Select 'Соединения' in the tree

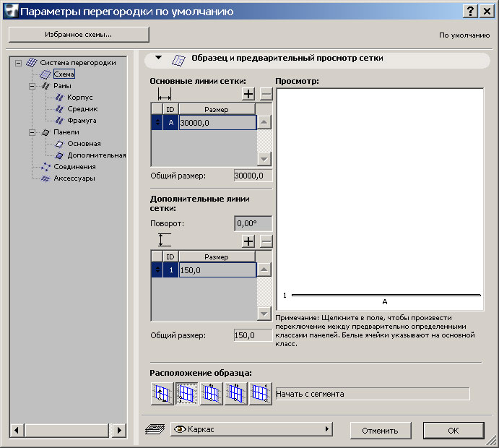74,167
